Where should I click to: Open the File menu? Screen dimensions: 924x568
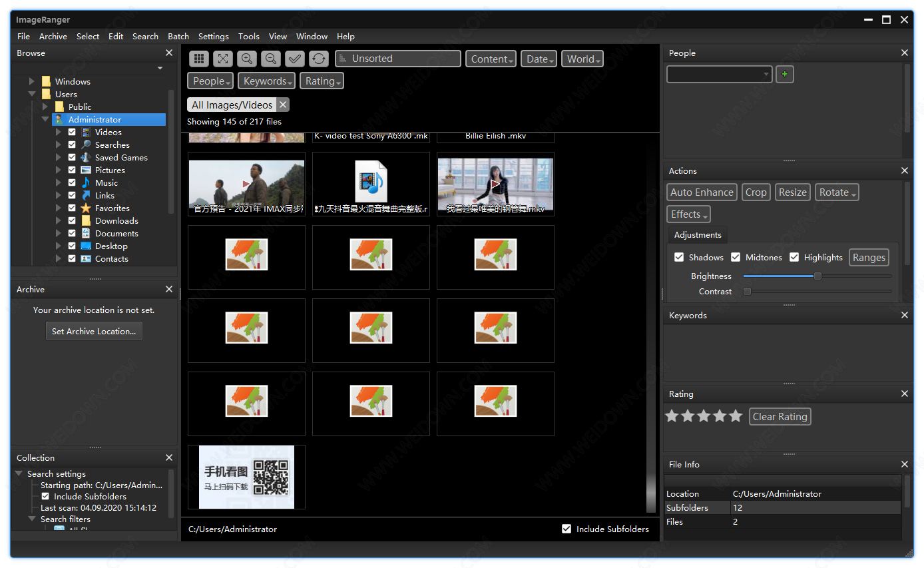pos(24,36)
